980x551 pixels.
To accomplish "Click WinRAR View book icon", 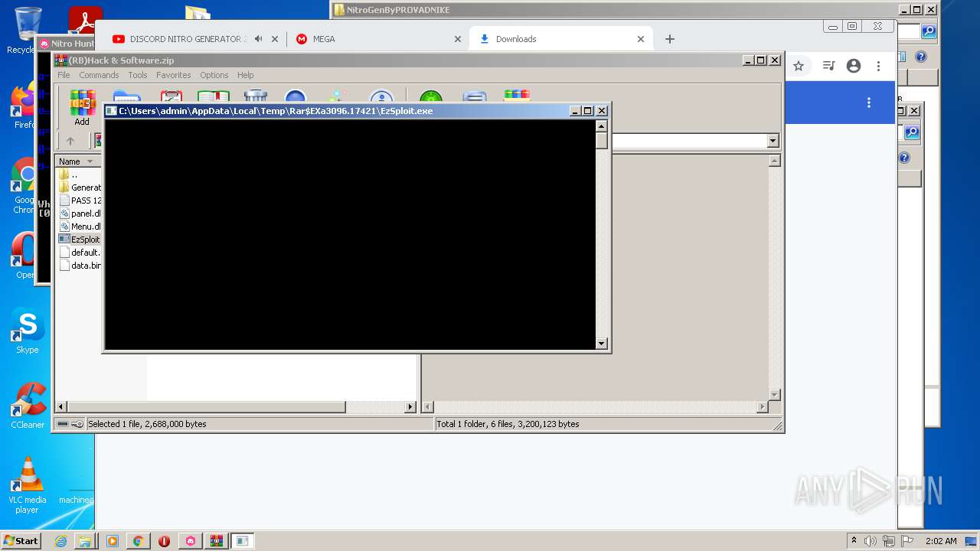I will 214,97.
